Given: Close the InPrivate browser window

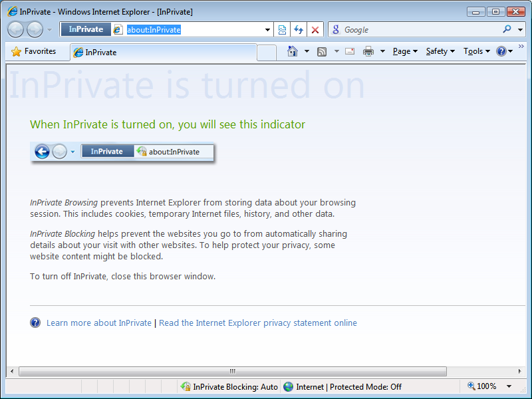Looking at the screenshot, I should (x=516, y=12).
